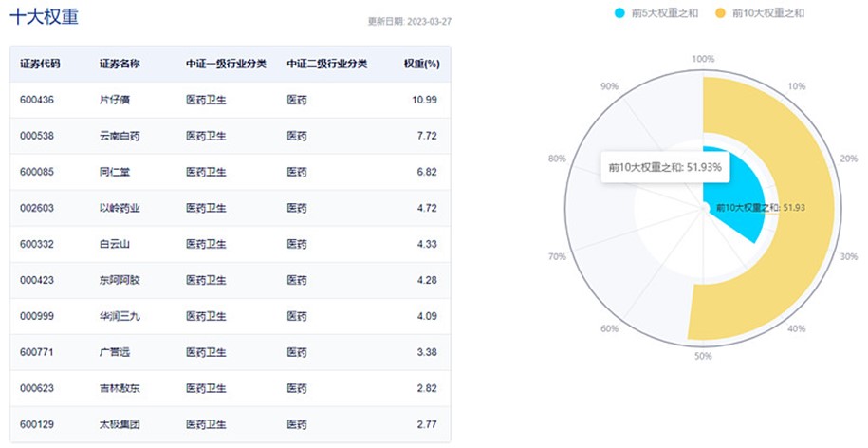Viewport: 868px width, 448px height.
Task: Click the 十大权重 section title
Action: tap(45, 16)
